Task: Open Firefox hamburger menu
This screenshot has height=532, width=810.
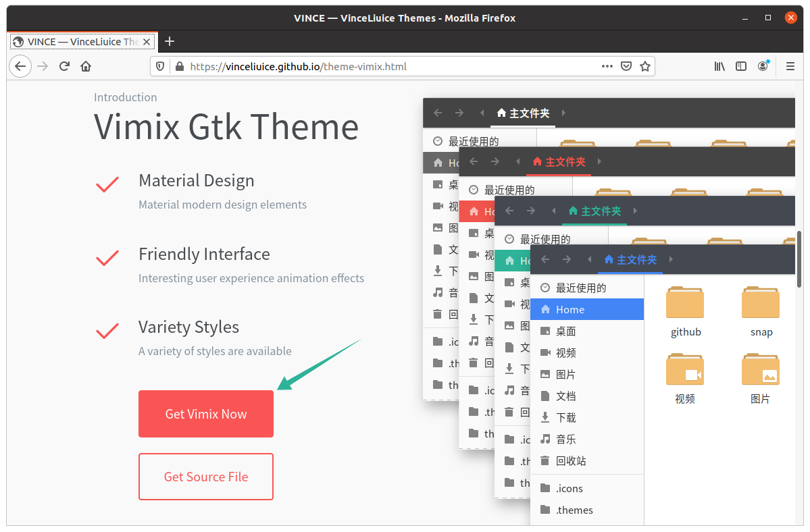Action: coord(790,66)
